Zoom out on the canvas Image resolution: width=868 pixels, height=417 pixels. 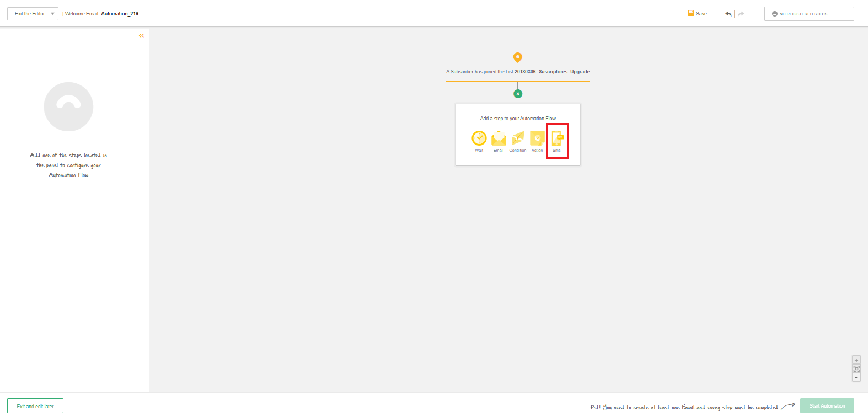(x=856, y=378)
